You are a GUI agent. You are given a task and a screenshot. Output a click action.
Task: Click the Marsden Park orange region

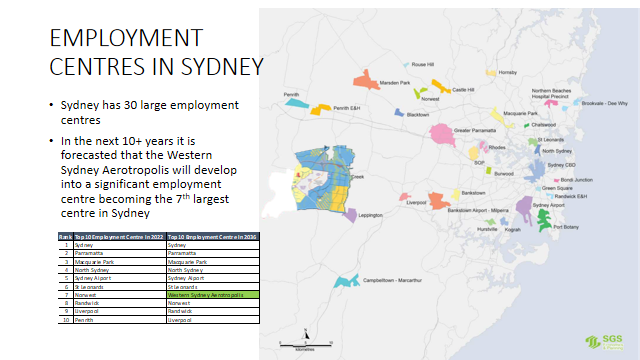point(366,80)
